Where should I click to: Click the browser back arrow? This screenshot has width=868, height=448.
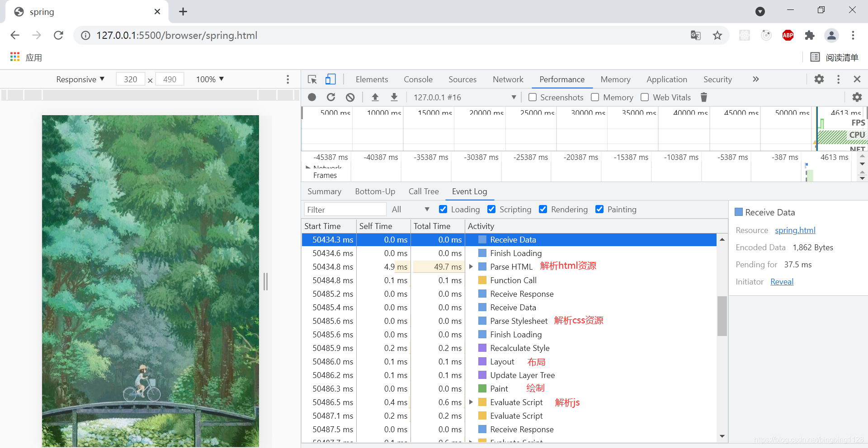click(15, 35)
